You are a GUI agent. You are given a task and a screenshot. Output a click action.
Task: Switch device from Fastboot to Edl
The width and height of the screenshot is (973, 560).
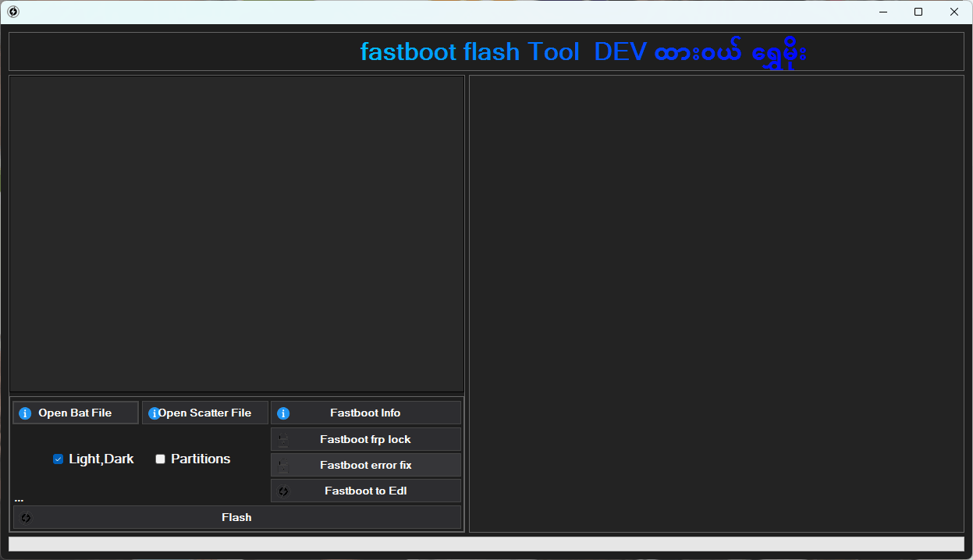[366, 491]
